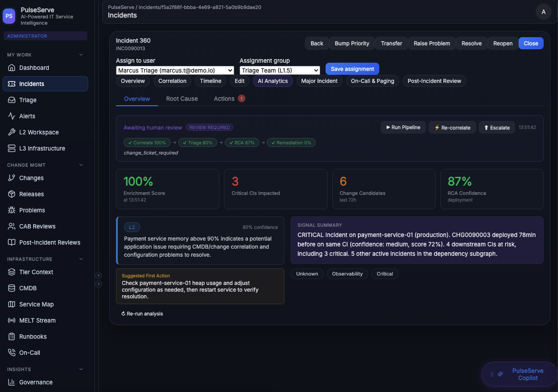This screenshot has height=392, width=558.
Task: Click the Copilot sparkle icon
Action: pos(501,374)
